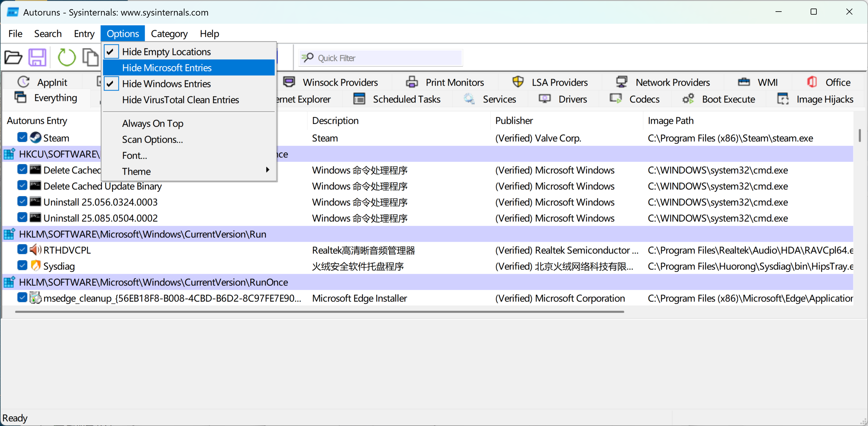868x426 pixels.
Task: Click the Steam entry icon
Action: click(35, 138)
